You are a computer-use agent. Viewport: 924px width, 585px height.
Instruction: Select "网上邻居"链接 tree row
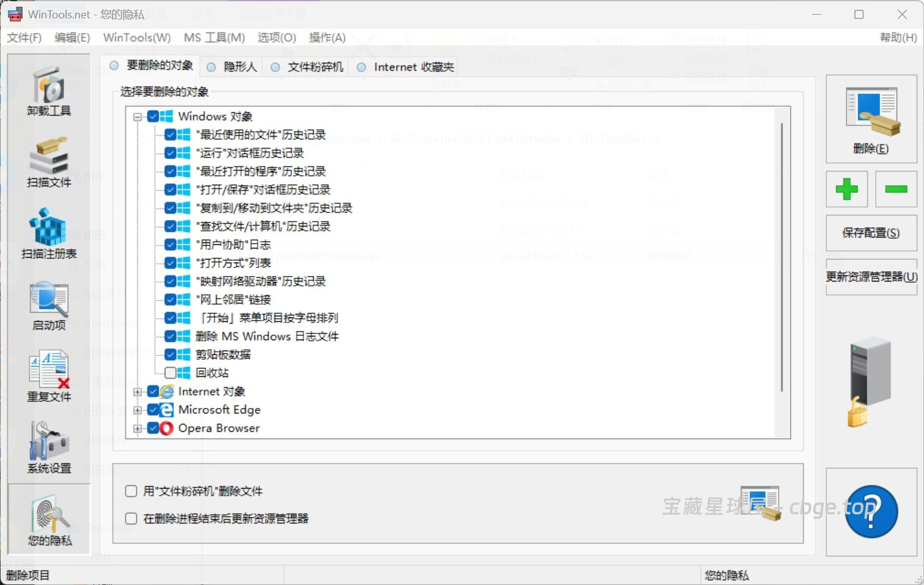[233, 300]
